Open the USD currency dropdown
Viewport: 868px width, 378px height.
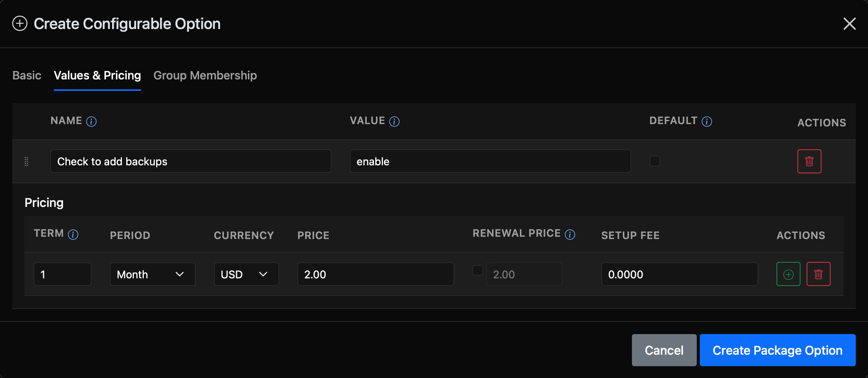(246, 274)
